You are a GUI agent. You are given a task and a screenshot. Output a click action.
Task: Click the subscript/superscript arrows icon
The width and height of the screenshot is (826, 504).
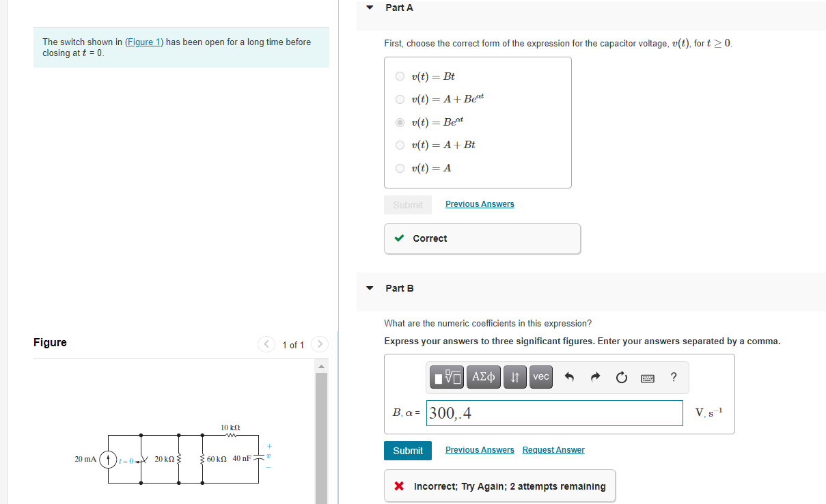(x=514, y=377)
